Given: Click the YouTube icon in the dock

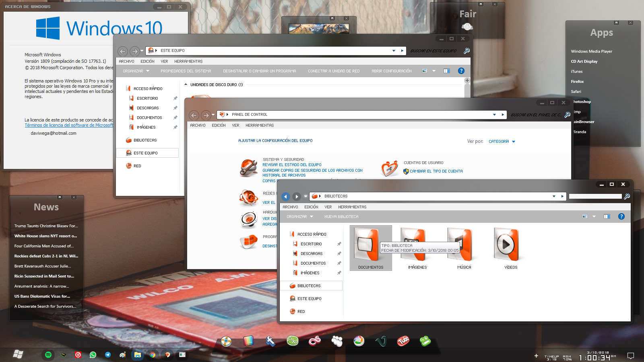Looking at the screenshot, I should pos(403,341).
